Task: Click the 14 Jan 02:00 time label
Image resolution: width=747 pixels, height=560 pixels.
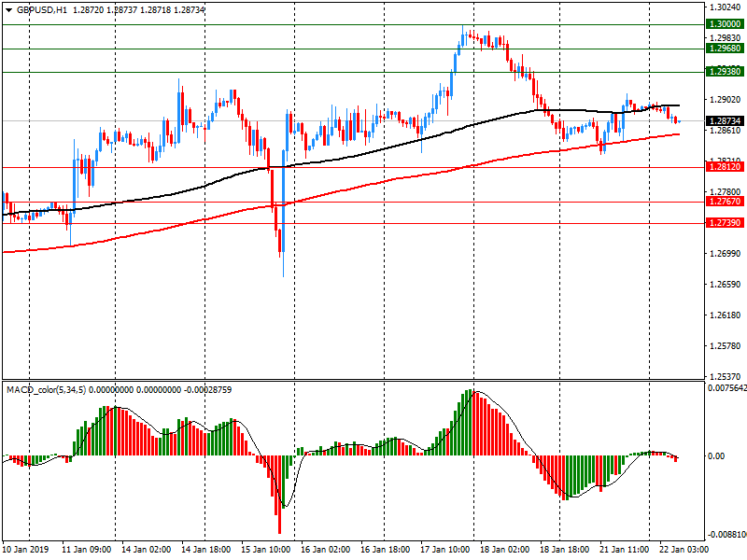Action: 147,550
